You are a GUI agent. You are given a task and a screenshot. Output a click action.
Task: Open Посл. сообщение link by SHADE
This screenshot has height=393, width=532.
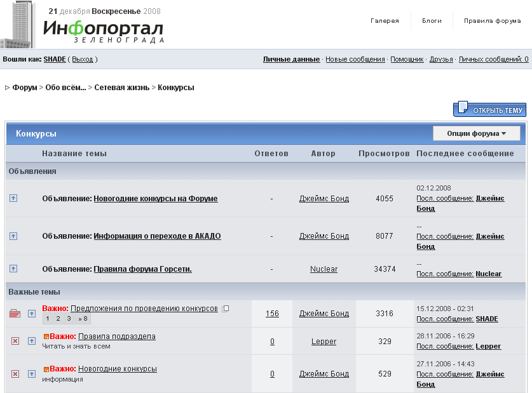[457, 319]
